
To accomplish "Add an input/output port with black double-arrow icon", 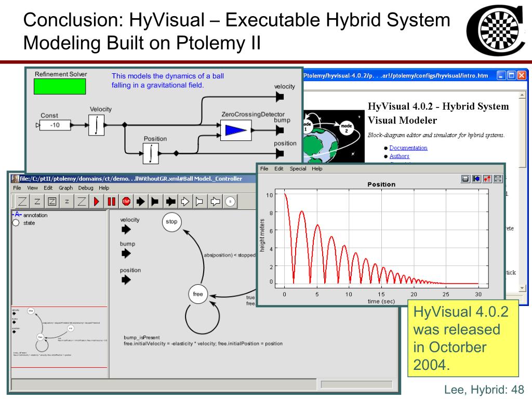I will tap(170, 202).
